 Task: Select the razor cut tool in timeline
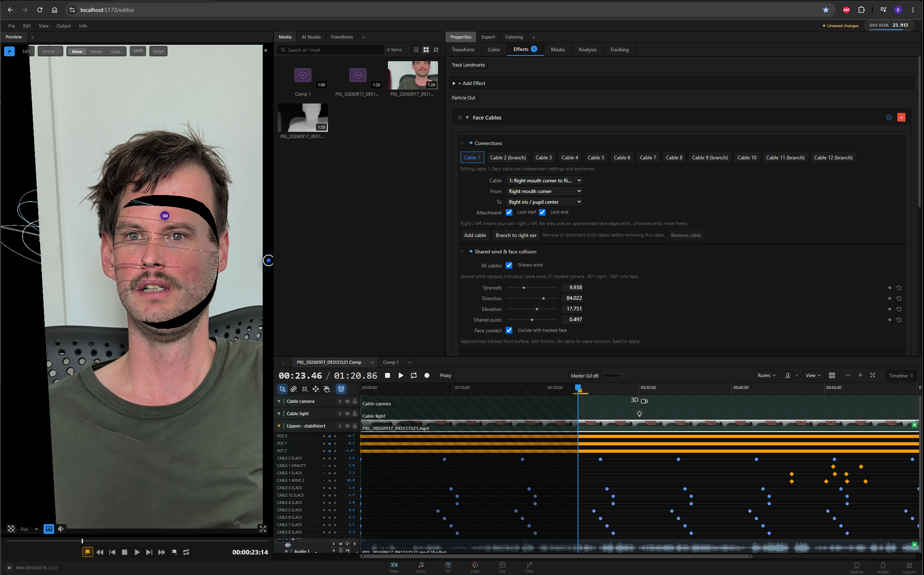click(293, 389)
